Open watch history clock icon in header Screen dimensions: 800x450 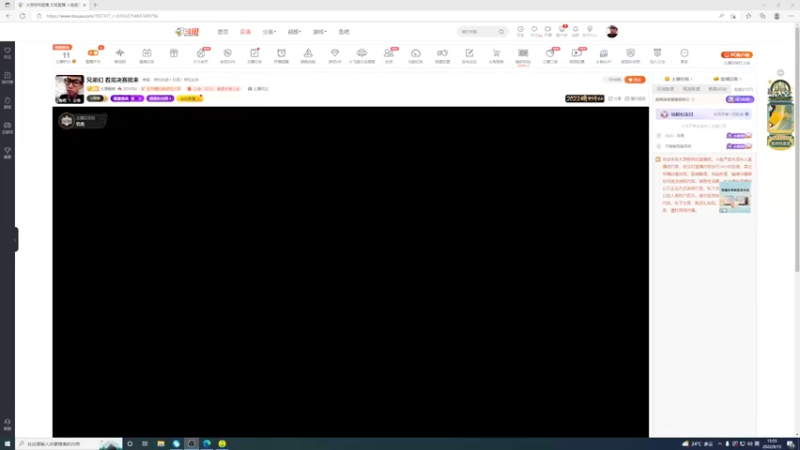(520, 30)
